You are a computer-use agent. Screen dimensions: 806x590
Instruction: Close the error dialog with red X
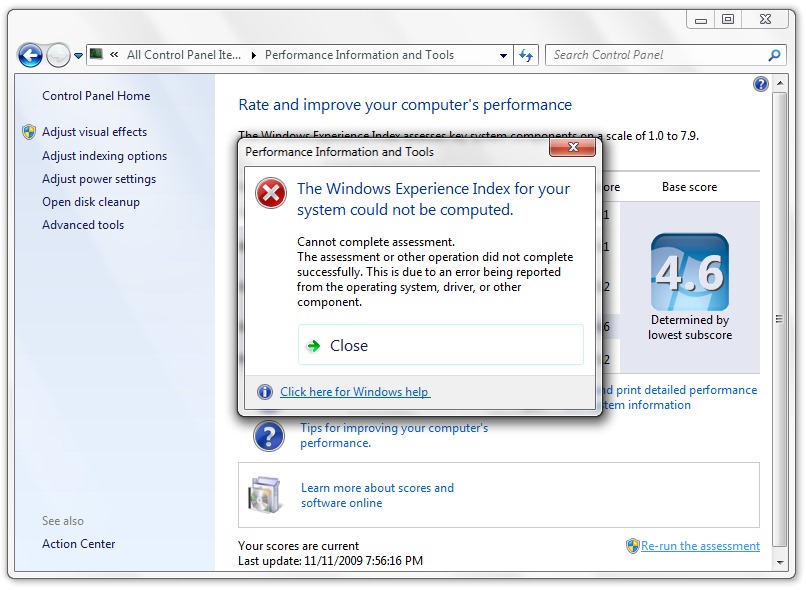click(x=573, y=148)
